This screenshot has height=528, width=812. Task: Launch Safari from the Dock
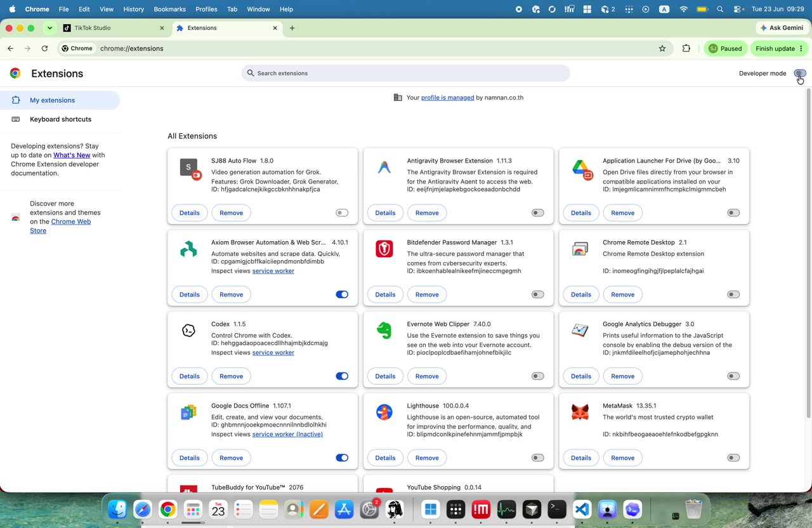point(143,509)
